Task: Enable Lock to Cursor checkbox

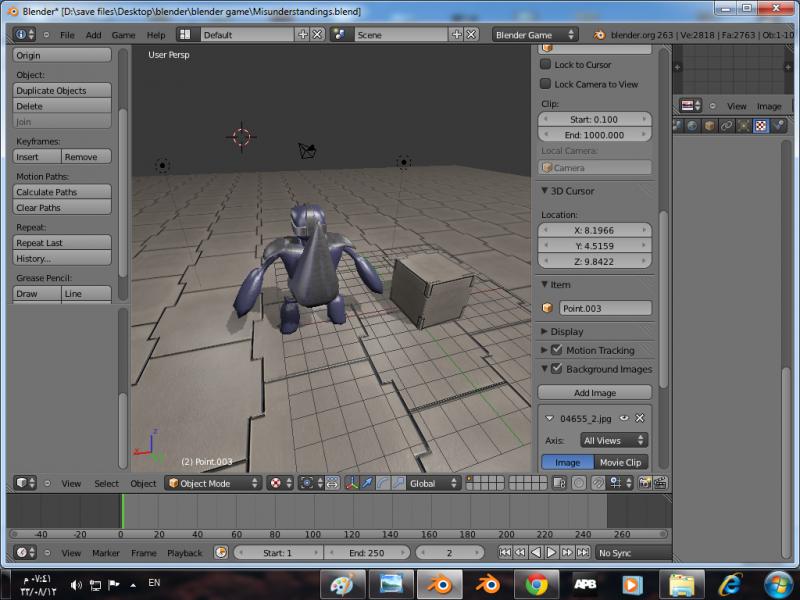Action: click(x=545, y=64)
